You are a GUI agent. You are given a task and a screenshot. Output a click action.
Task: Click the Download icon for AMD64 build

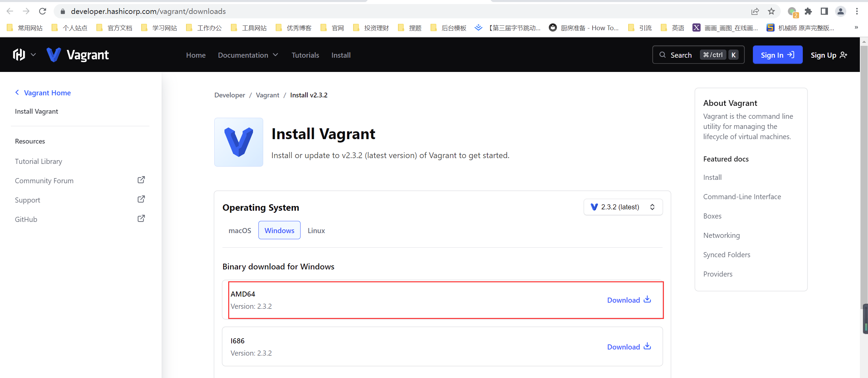(x=647, y=299)
